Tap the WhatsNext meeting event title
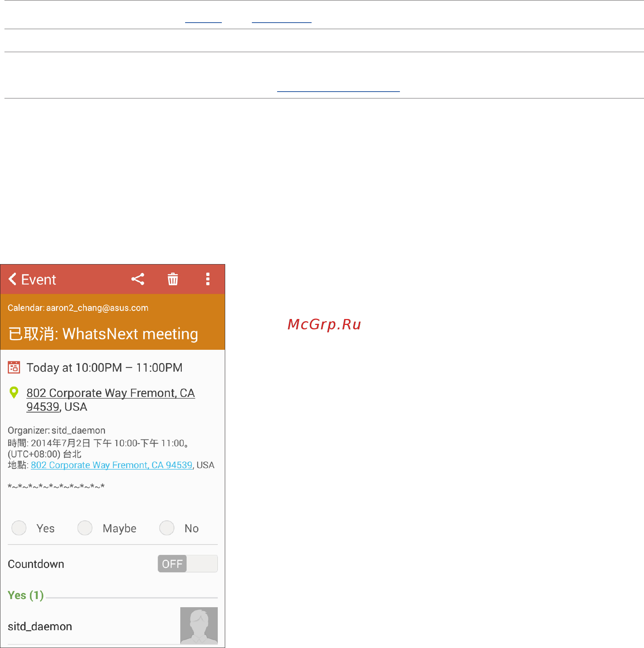 [x=103, y=334]
